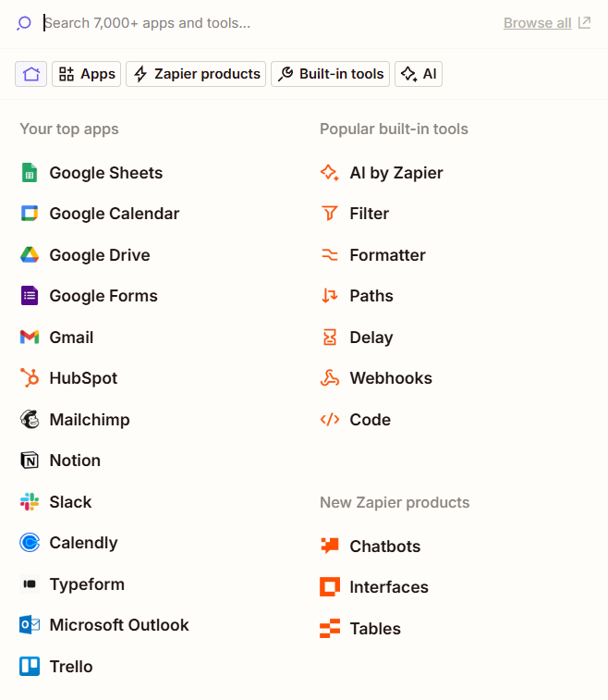The width and height of the screenshot is (608, 700).
Task: Select the Google Drive label
Action: click(x=100, y=255)
